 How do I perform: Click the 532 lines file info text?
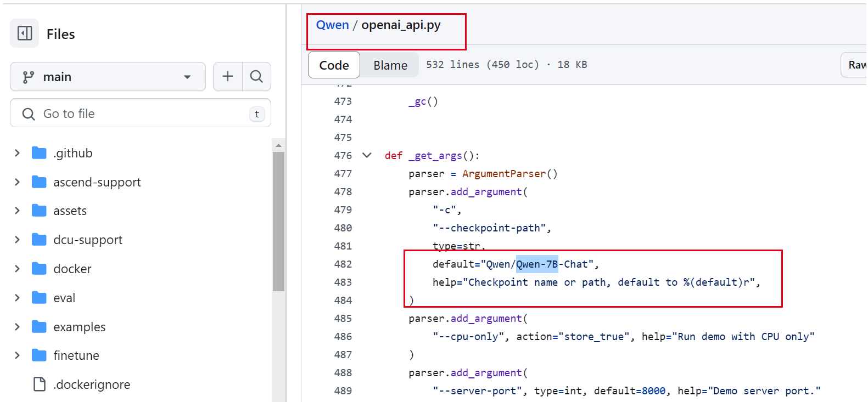507,65
